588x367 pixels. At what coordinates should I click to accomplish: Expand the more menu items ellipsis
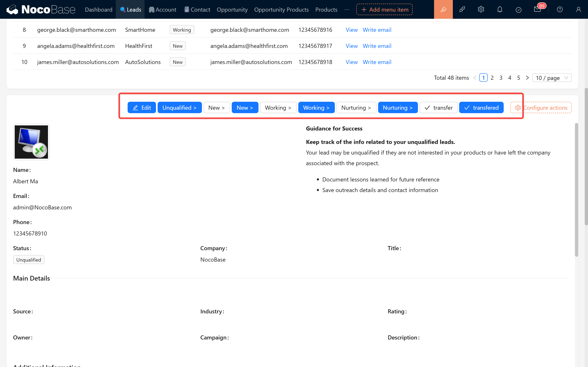click(x=347, y=9)
